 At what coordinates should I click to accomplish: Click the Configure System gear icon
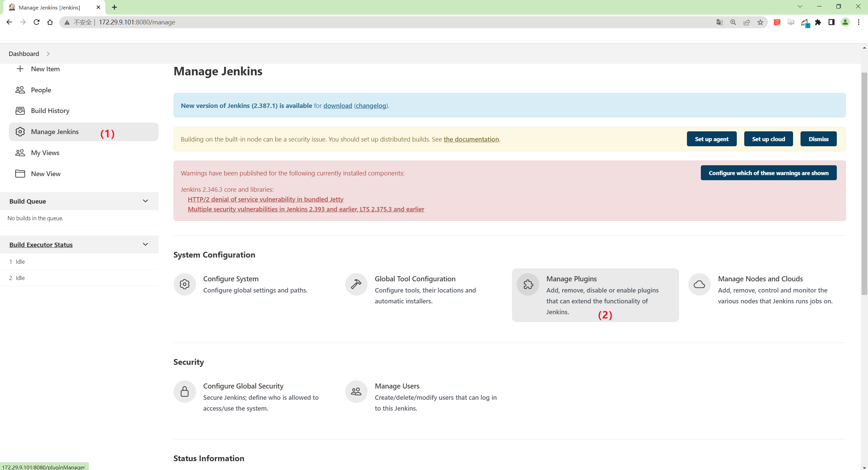coord(185,284)
